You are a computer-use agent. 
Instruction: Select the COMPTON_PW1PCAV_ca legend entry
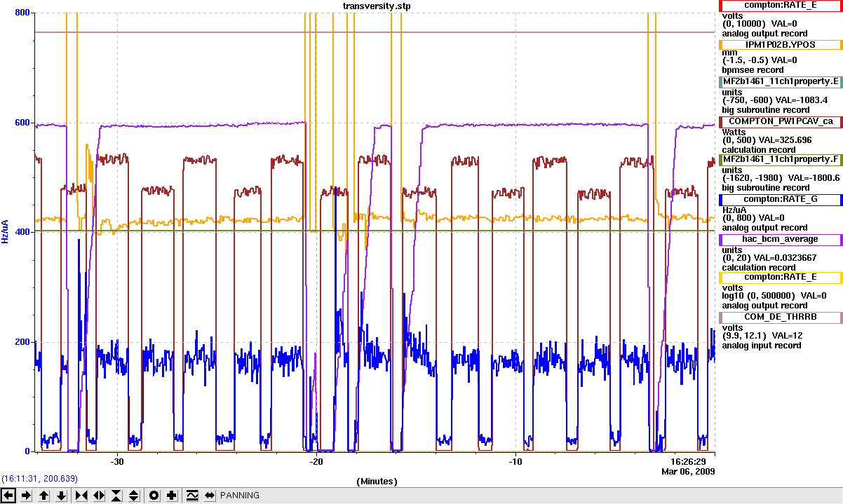tap(781, 121)
